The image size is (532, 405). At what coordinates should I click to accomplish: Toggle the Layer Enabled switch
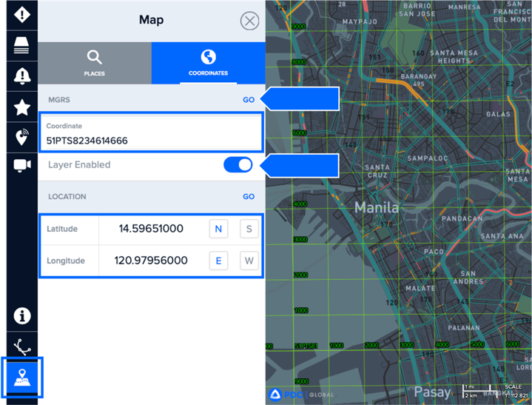click(x=238, y=165)
